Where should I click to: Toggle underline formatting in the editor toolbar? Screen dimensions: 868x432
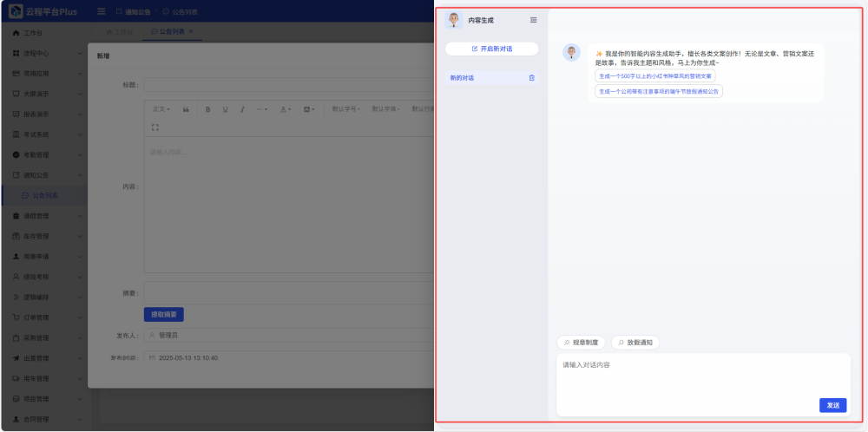click(x=226, y=109)
